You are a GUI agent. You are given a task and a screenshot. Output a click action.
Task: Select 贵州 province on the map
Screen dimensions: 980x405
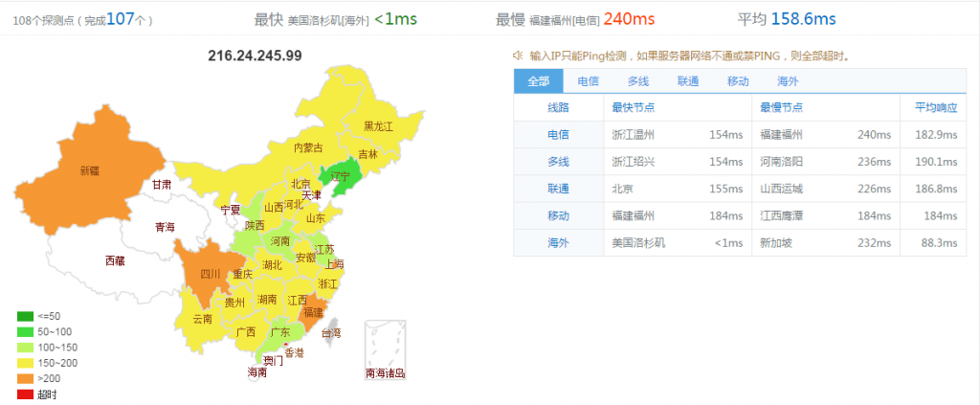(x=234, y=304)
